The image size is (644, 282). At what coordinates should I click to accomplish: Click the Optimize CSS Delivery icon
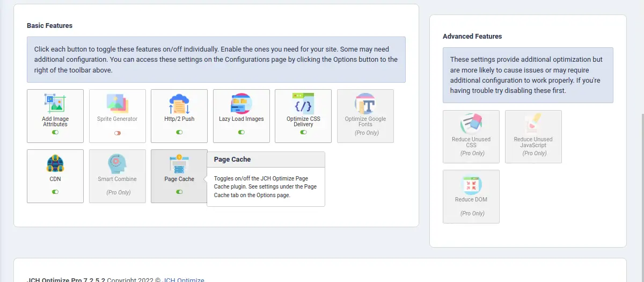coord(303,103)
